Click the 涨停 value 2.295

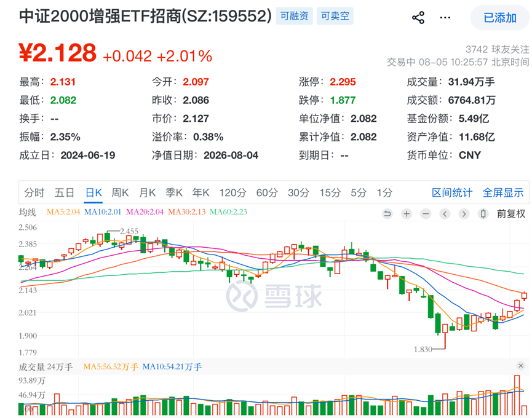(343, 82)
